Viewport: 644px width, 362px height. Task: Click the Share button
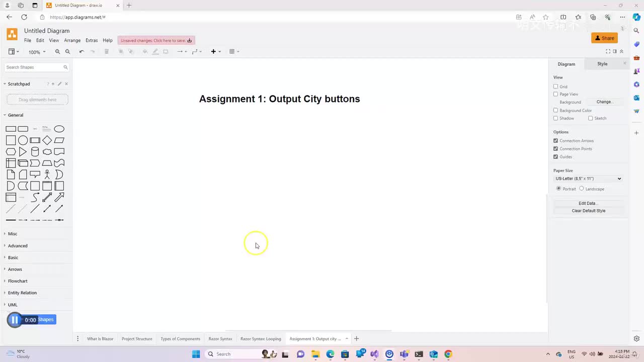(605, 38)
